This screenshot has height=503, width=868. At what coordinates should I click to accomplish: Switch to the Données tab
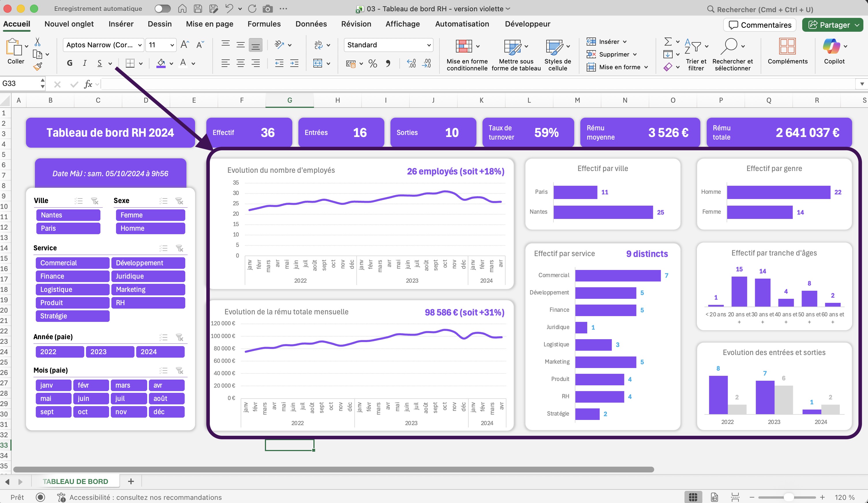tap(311, 24)
